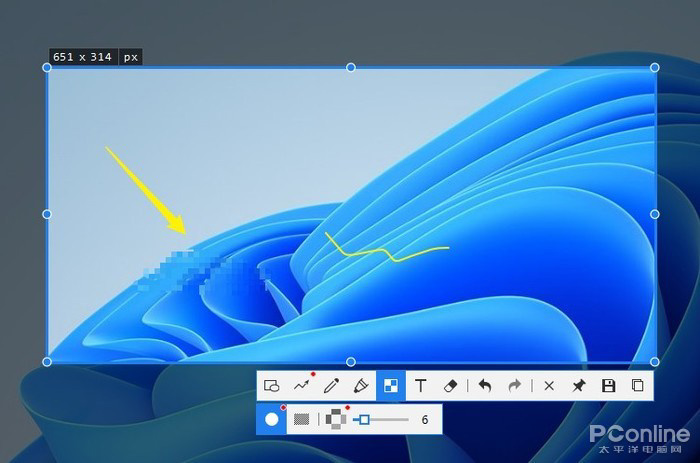The width and height of the screenshot is (700, 463).
Task: Switch the mosaic to rectangle area mode
Action: (301, 419)
